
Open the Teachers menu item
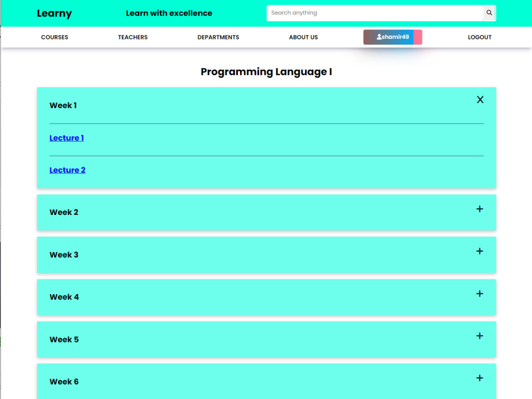coord(132,37)
